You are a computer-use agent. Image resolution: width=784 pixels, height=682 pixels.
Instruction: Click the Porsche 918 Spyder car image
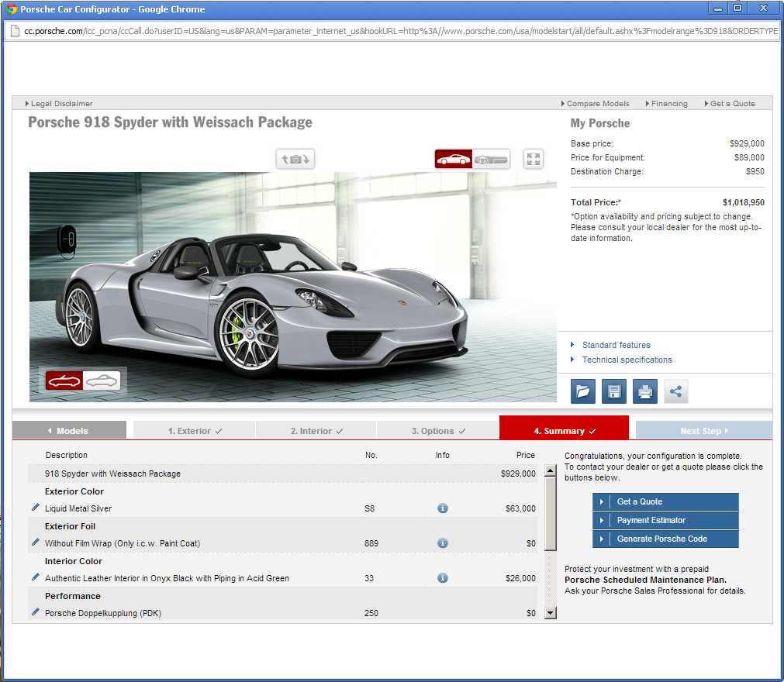pyautogui.click(x=293, y=288)
